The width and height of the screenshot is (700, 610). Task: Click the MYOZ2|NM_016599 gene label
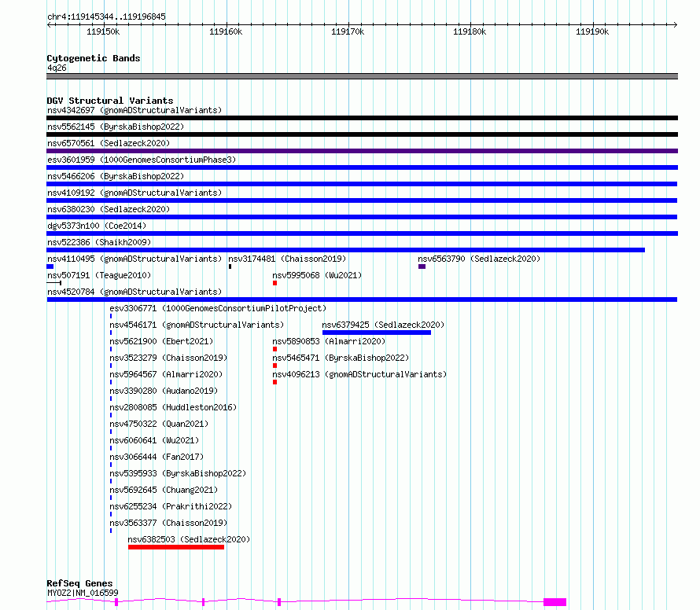click(x=83, y=593)
